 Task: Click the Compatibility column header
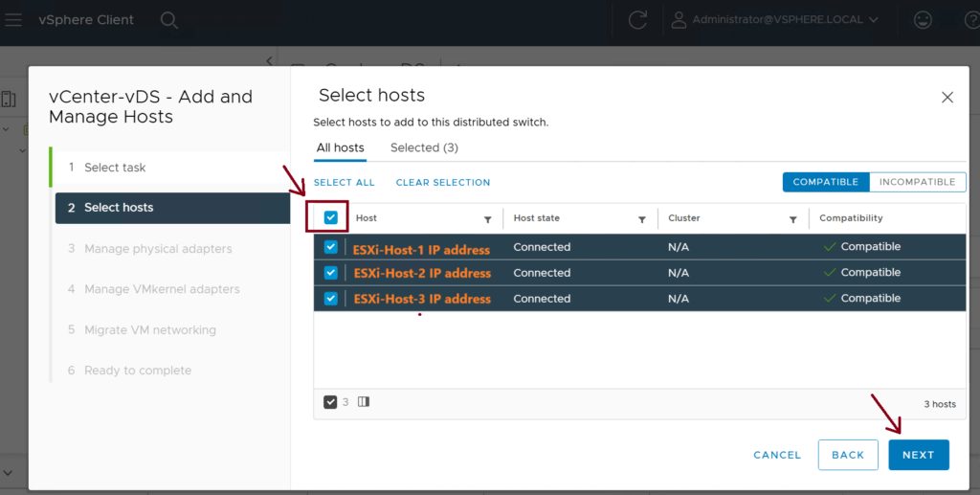tap(851, 218)
